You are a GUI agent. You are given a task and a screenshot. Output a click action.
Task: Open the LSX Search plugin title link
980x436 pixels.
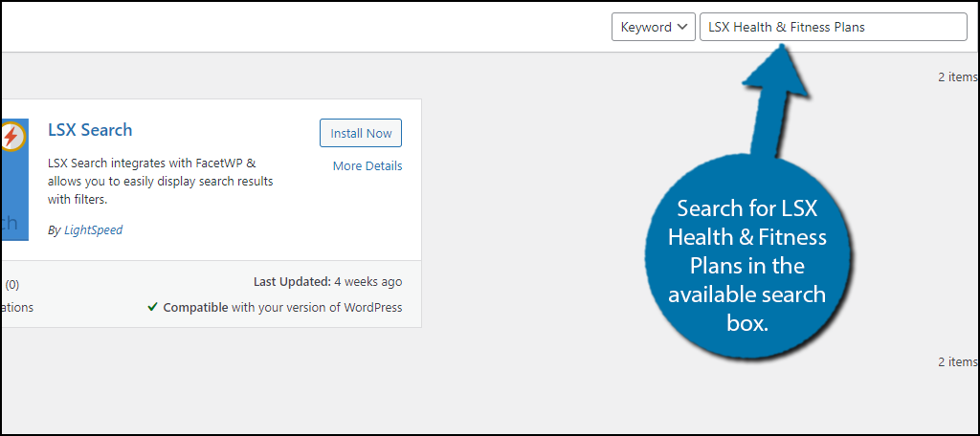coord(90,130)
